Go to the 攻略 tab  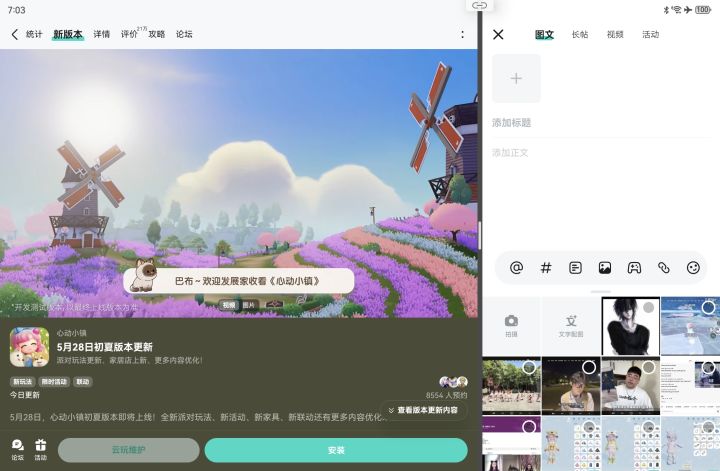[157, 34]
